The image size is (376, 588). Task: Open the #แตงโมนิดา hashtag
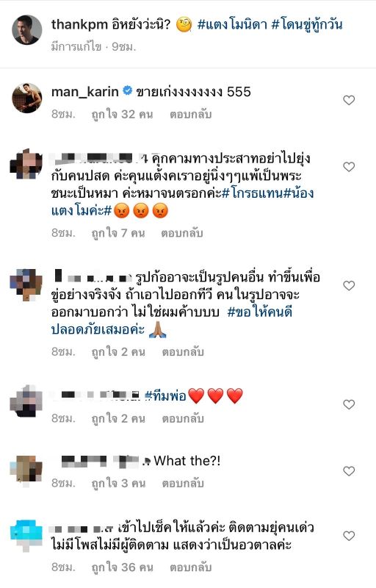coord(232,25)
